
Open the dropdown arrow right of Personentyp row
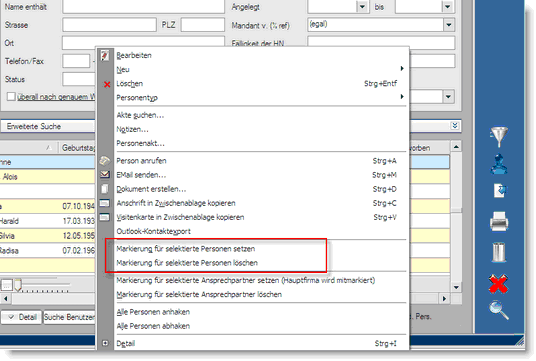pyautogui.click(x=448, y=97)
